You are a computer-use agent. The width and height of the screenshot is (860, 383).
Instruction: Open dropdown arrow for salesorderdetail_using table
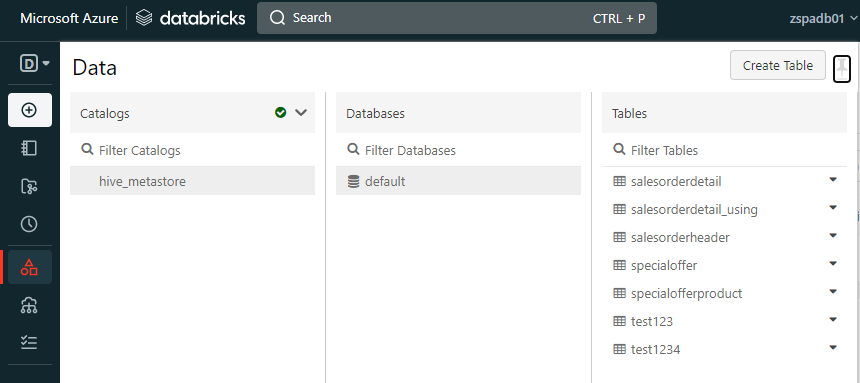coord(833,207)
